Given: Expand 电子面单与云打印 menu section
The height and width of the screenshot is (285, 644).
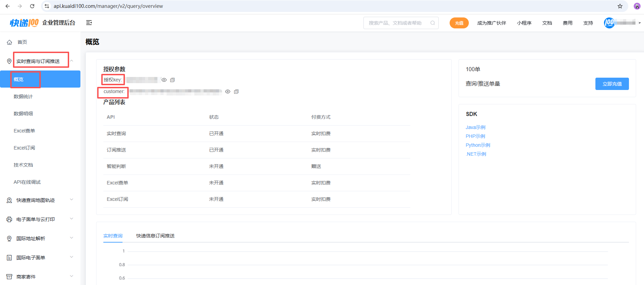Looking at the screenshot, I should point(72,219).
